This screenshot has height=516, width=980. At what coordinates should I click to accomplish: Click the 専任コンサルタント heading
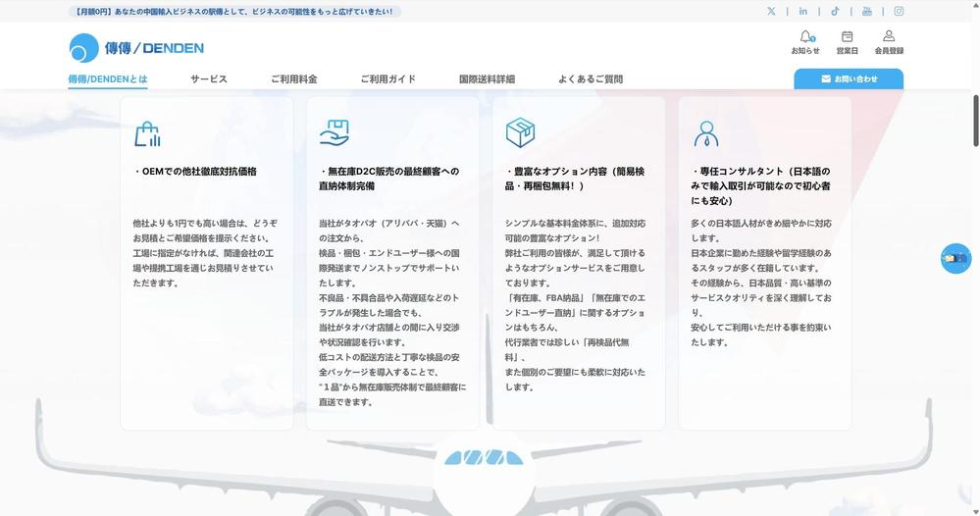pyautogui.click(x=760, y=185)
